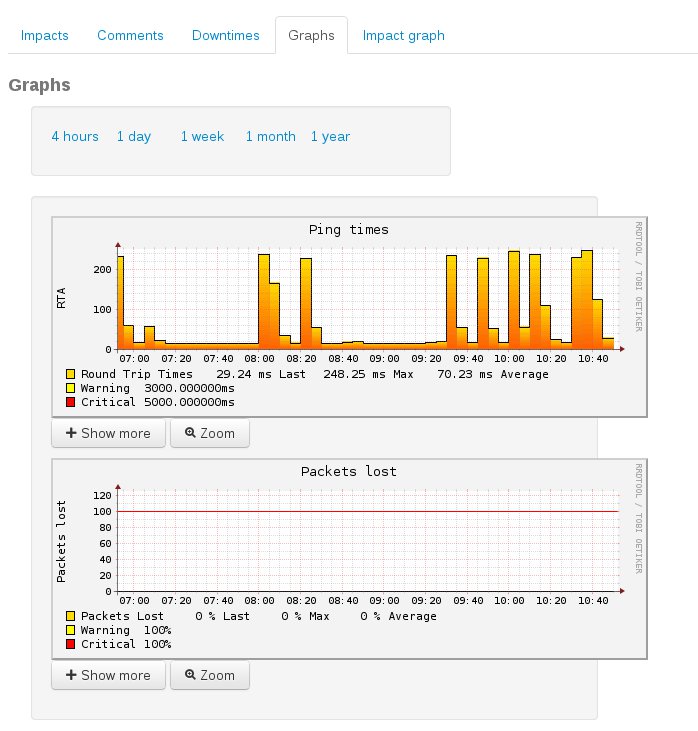Open the Downtimes tab

(226, 35)
